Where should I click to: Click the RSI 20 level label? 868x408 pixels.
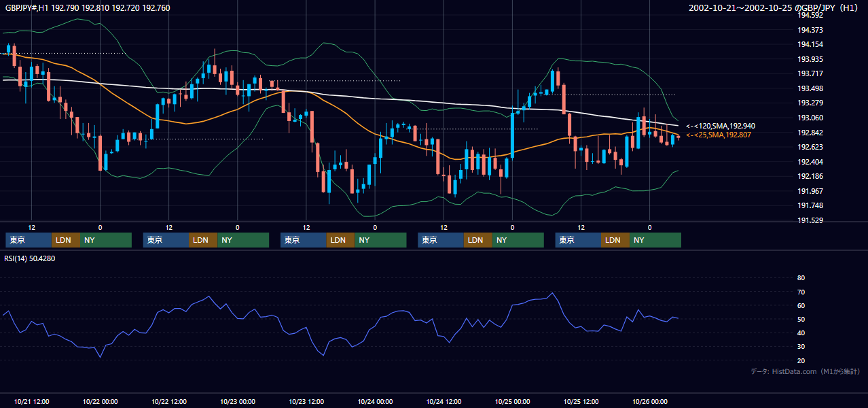click(x=801, y=360)
